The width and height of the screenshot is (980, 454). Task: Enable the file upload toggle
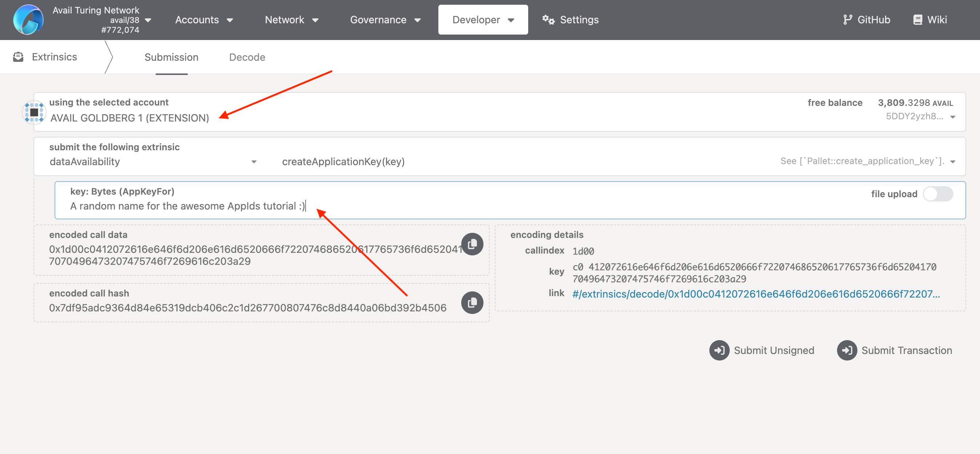(x=937, y=194)
